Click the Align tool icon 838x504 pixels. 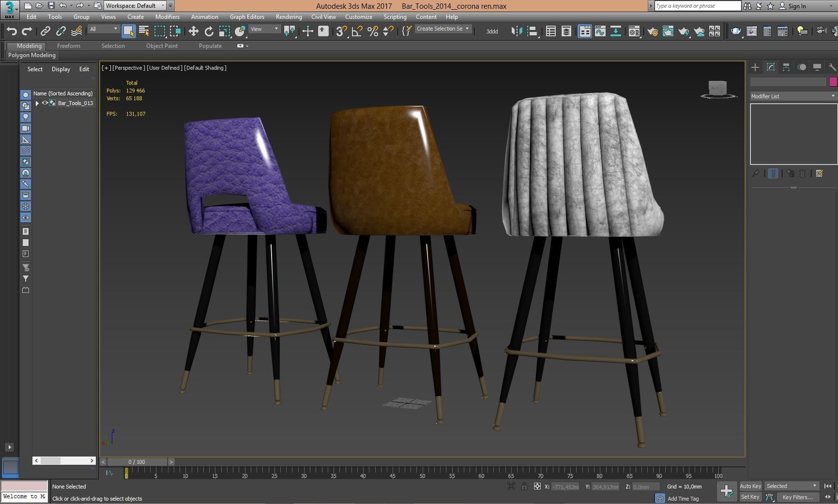tap(532, 31)
